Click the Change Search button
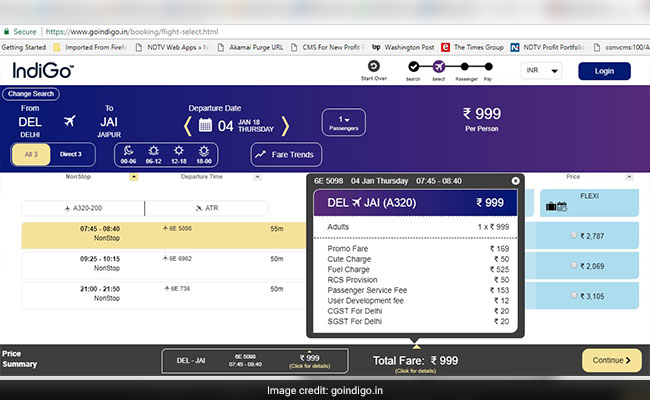The width and height of the screenshot is (650, 400). [x=31, y=94]
